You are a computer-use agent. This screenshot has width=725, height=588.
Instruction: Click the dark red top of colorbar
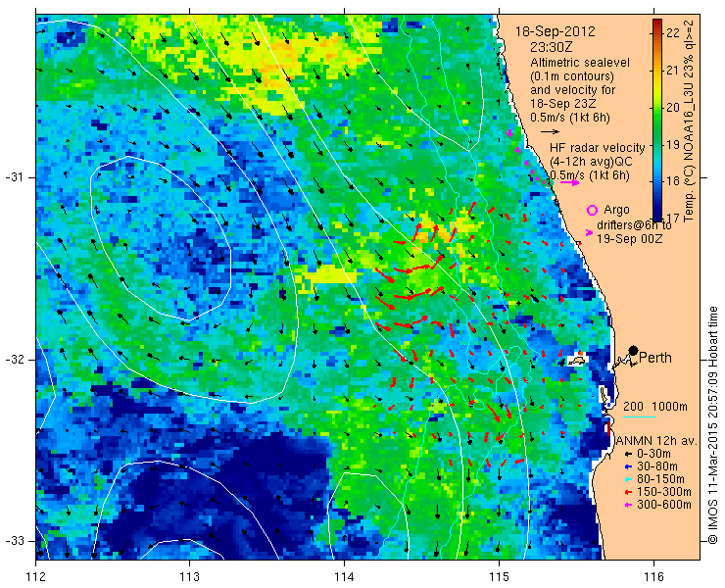657,24
